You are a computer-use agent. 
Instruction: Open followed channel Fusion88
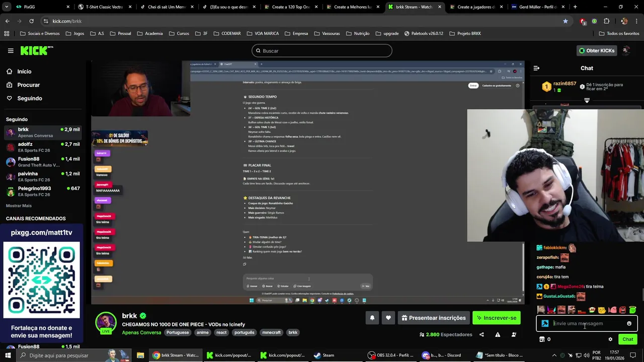pyautogui.click(x=43, y=162)
